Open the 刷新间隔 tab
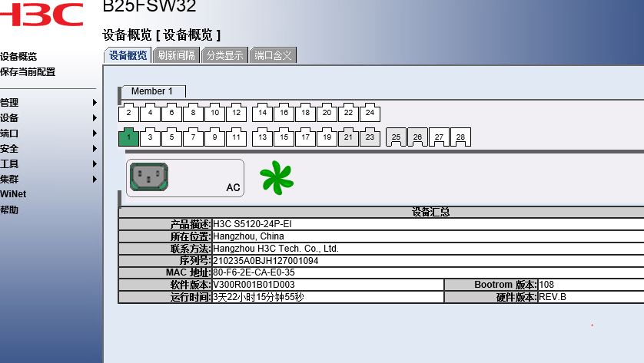The image size is (644, 363). pyautogui.click(x=176, y=55)
